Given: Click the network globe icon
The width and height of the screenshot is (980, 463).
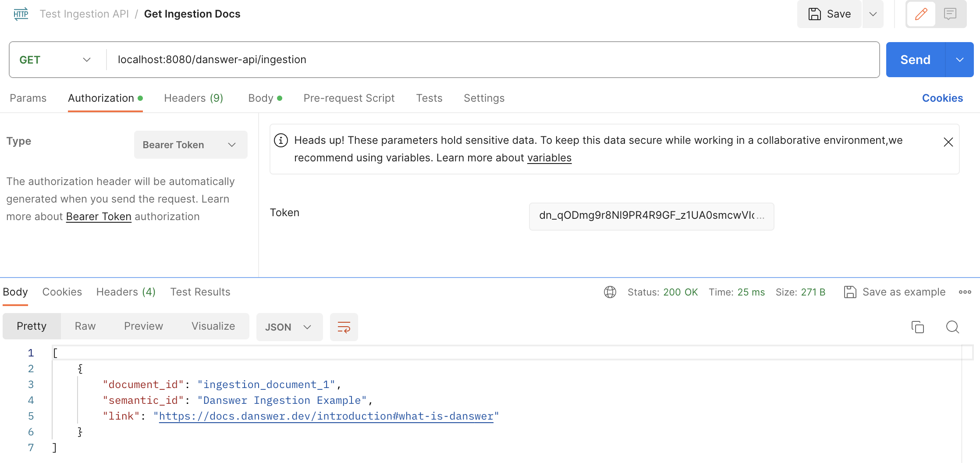Looking at the screenshot, I should pyautogui.click(x=610, y=292).
